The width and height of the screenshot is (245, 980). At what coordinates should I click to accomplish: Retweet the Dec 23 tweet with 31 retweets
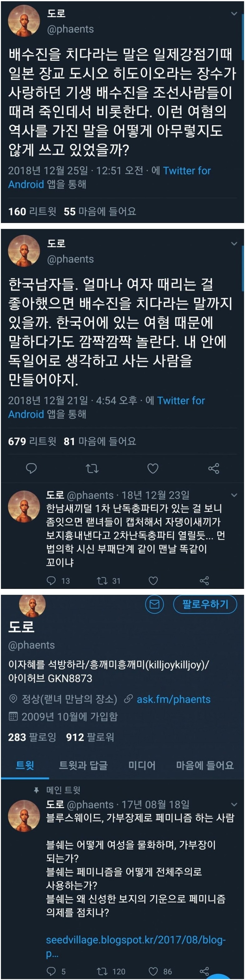(x=102, y=580)
